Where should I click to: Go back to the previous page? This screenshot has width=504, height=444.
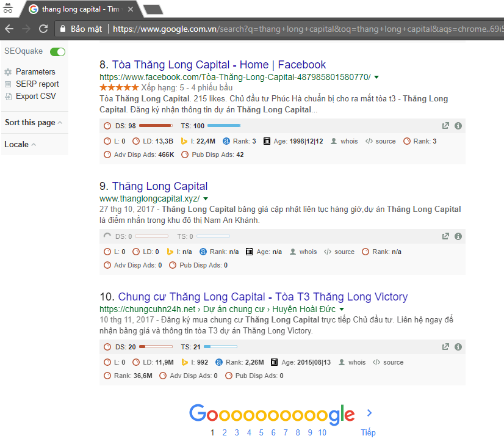point(9,29)
